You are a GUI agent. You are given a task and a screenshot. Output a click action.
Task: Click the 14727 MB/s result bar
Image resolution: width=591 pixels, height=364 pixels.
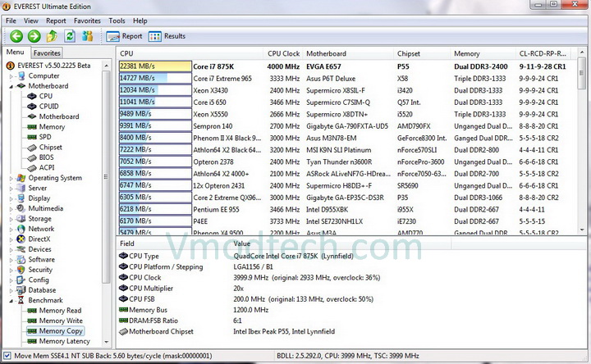coord(155,79)
